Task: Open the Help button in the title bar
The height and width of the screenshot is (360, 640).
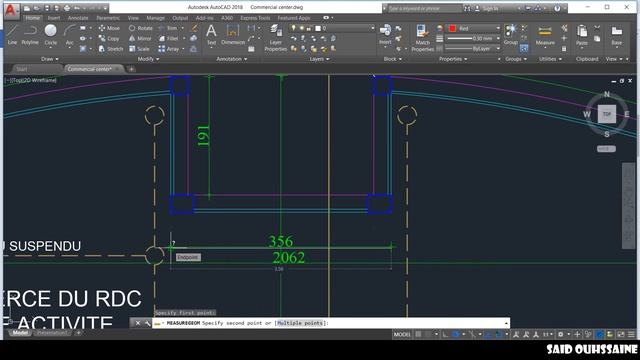Action: [x=557, y=8]
